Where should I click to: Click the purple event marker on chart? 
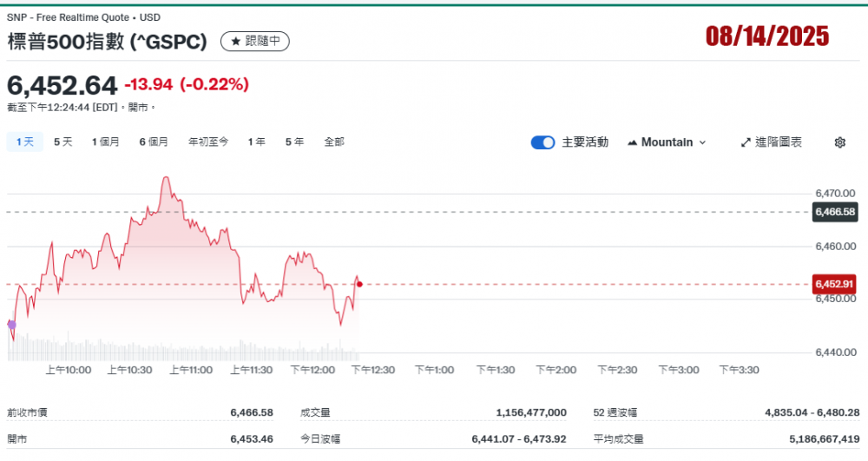point(11,325)
